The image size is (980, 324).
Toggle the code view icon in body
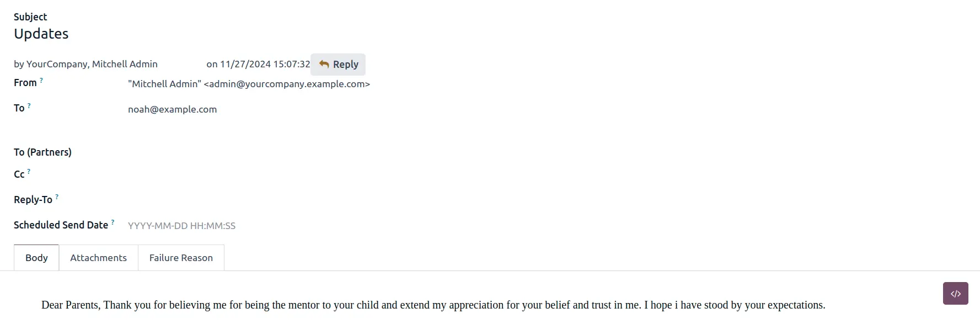tap(955, 294)
